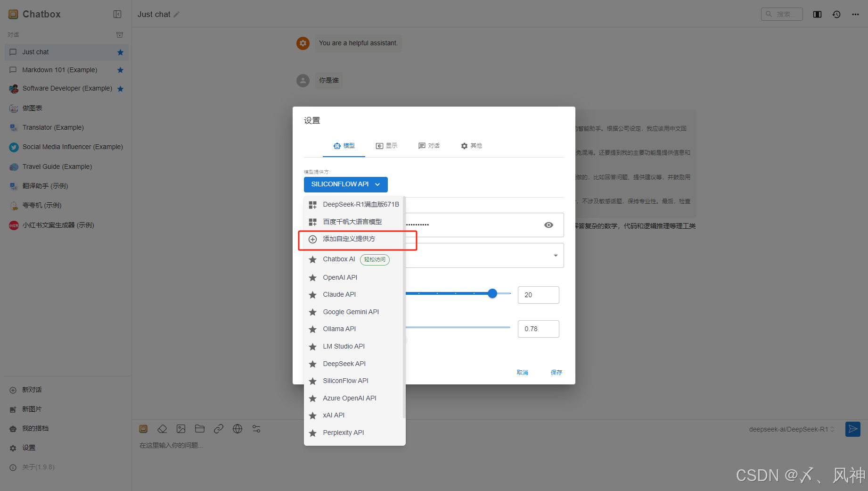Adjust the context message count slider
Screen dimensions: 868x491
492,293
